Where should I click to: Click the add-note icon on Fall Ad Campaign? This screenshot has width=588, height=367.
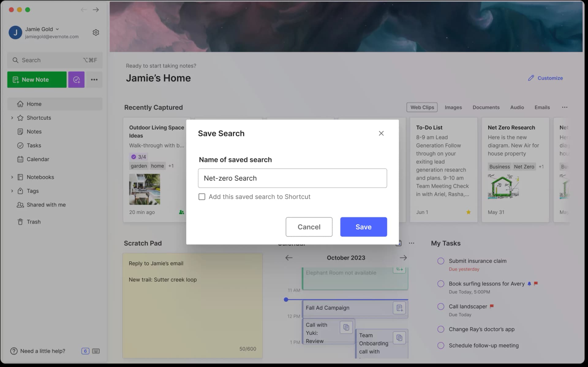[399, 308]
